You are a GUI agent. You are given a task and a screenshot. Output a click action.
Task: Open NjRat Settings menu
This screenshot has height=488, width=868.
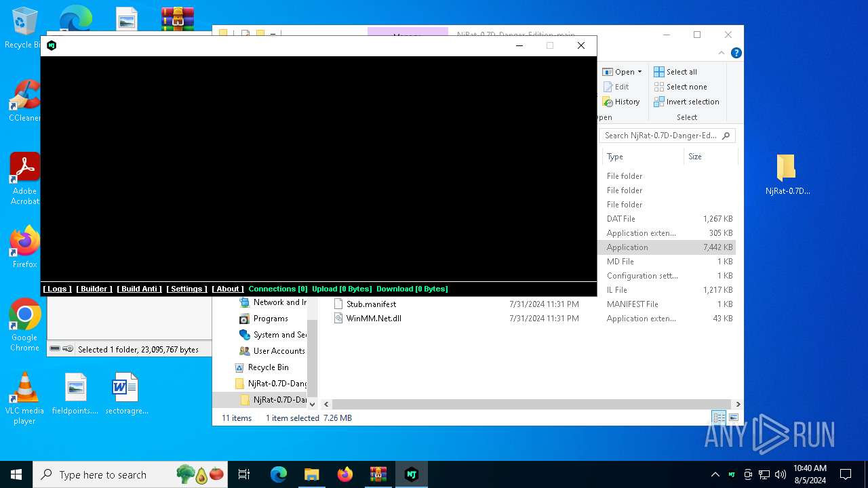186,289
